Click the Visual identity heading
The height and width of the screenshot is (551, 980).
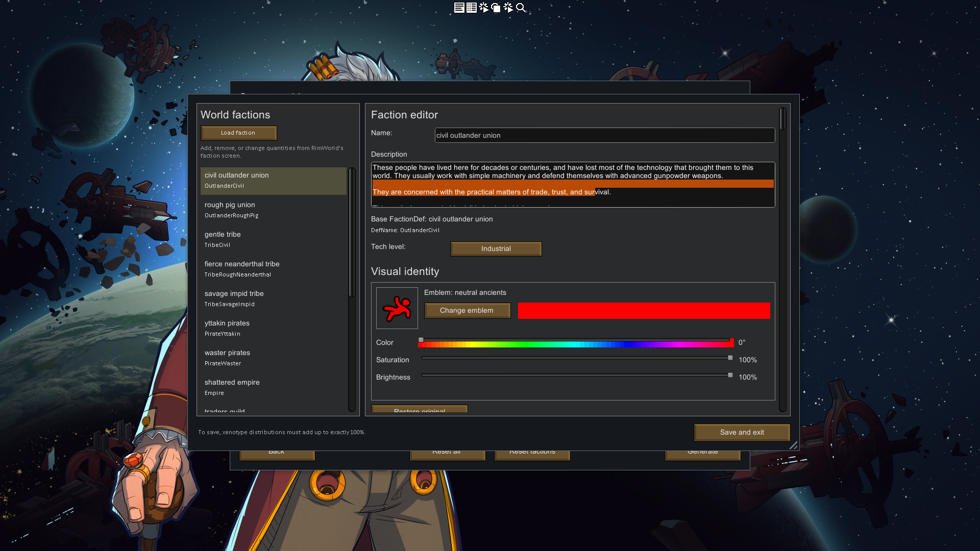[405, 272]
